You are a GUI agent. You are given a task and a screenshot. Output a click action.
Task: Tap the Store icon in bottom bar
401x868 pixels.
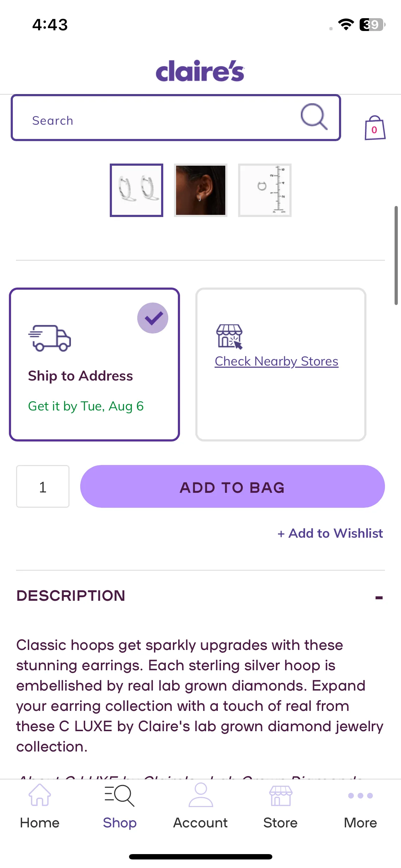point(281,796)
